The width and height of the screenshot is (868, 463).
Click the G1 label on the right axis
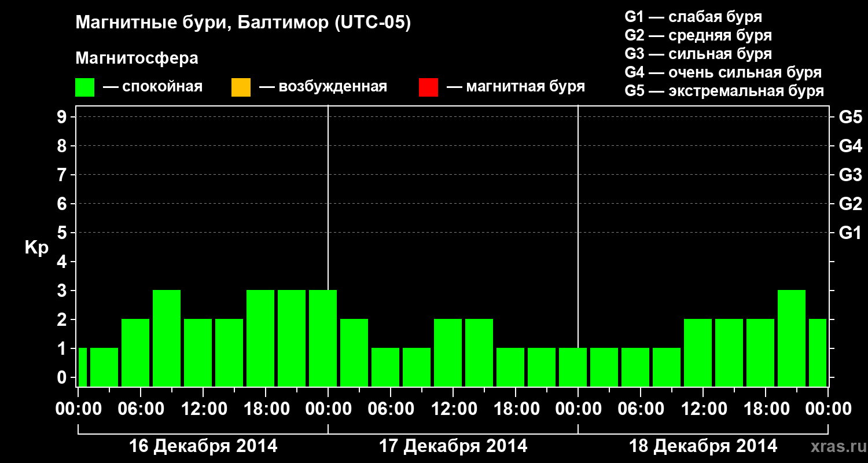coord(850,233)
